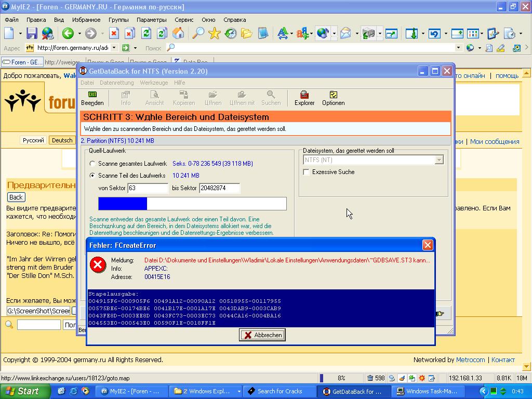The width and height of the screenshot is (532, 399).
Task: Select Scanne Teil des Laufwerks radio button
Action: click(x=92, y=176)
